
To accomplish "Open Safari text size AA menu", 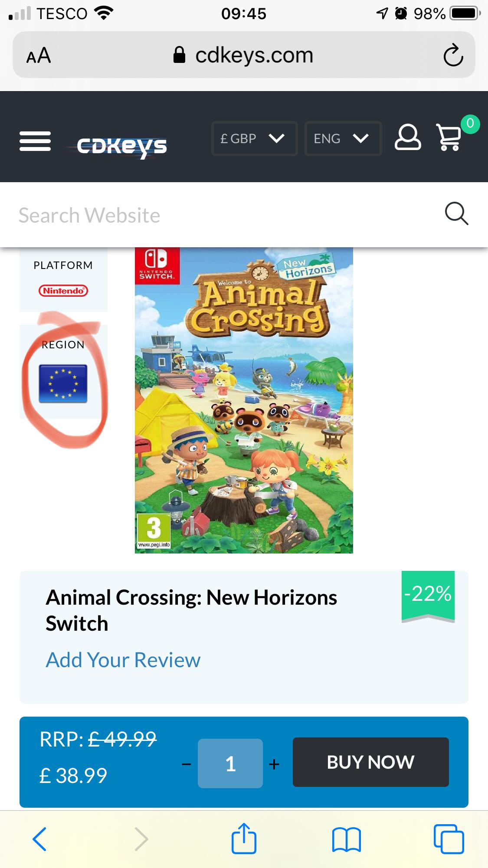I will 39,56.
